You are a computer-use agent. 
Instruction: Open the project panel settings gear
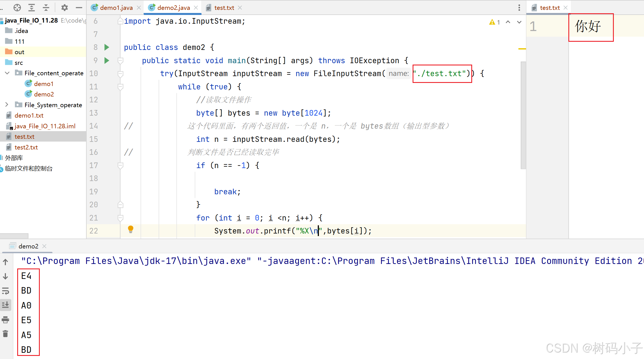[x=65, y=8]
